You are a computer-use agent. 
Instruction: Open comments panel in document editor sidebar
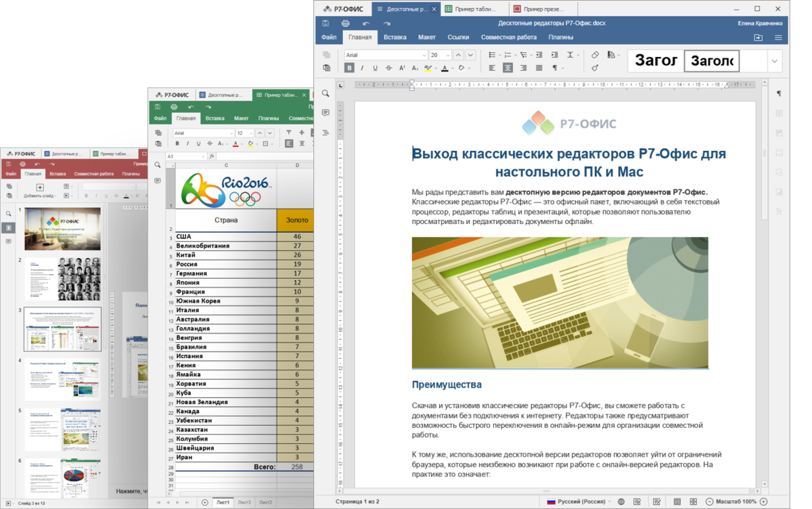coord(325,113)
